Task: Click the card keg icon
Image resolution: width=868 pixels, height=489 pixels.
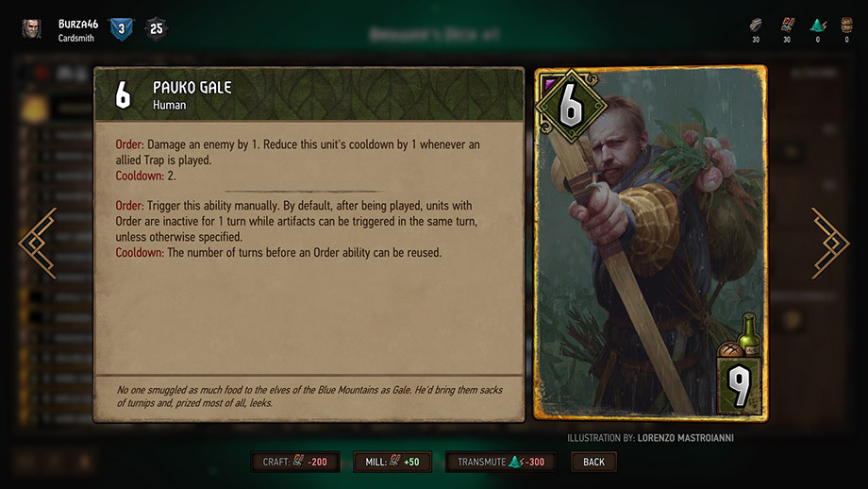Action: click(846, 25)
